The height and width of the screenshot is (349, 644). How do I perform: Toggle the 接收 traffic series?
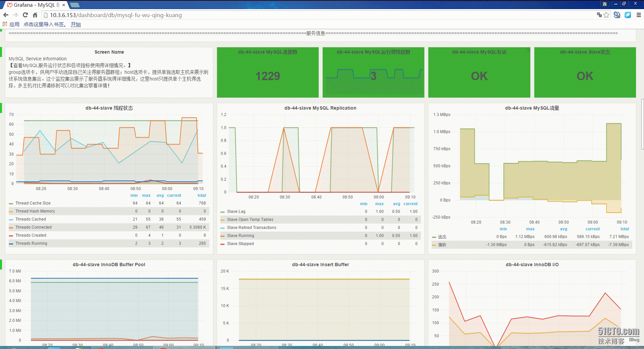442,245
